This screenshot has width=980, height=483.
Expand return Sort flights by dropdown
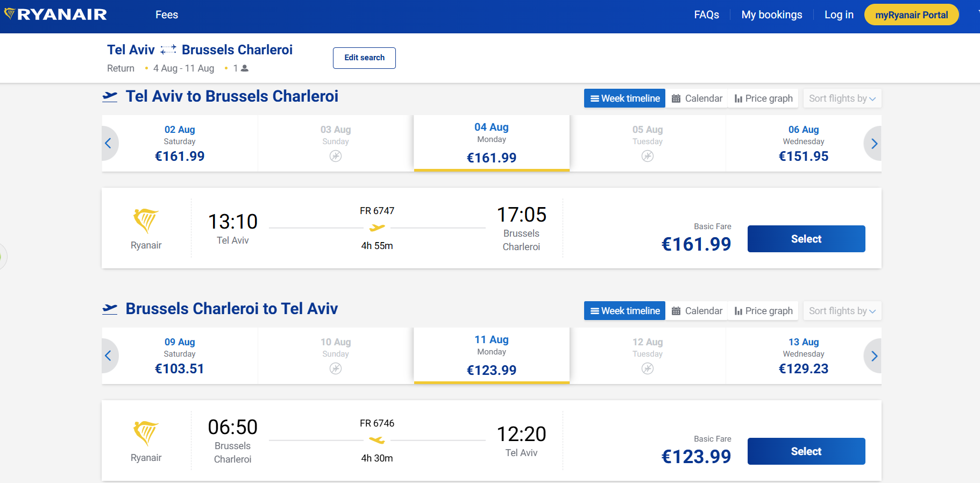coord(842,311)
